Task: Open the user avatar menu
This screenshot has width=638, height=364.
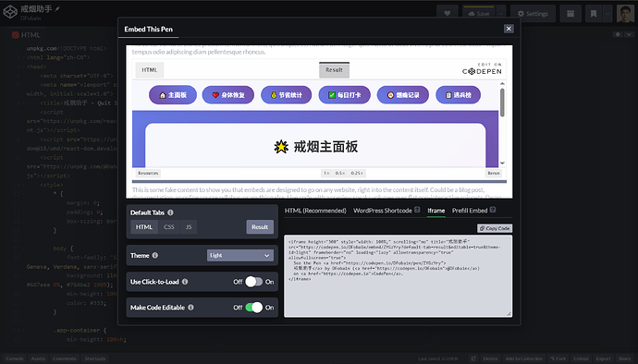Action: 625,14
